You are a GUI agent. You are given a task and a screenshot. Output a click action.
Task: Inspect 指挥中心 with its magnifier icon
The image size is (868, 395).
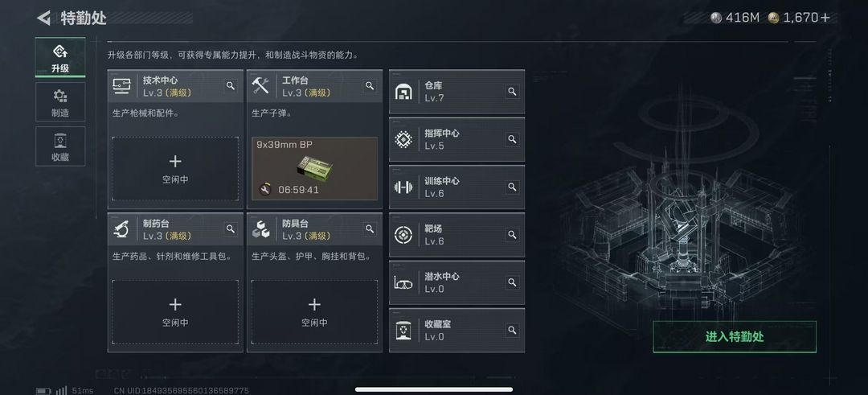click(512, 139)
